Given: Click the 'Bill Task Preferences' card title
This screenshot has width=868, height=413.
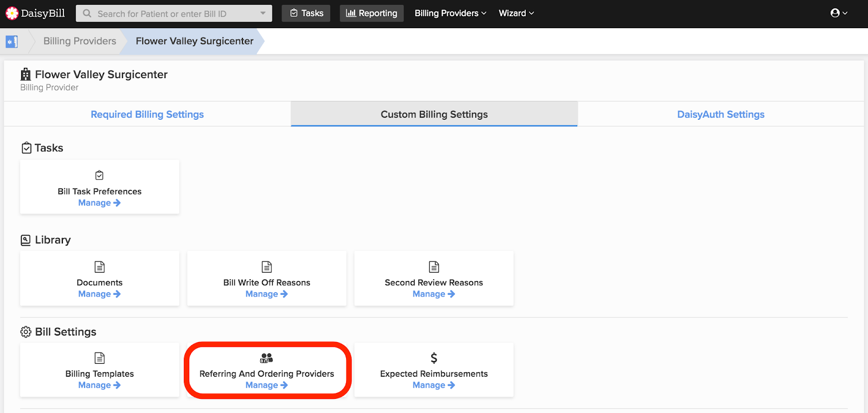Looking at the screenshot, I should coord(100,191).
